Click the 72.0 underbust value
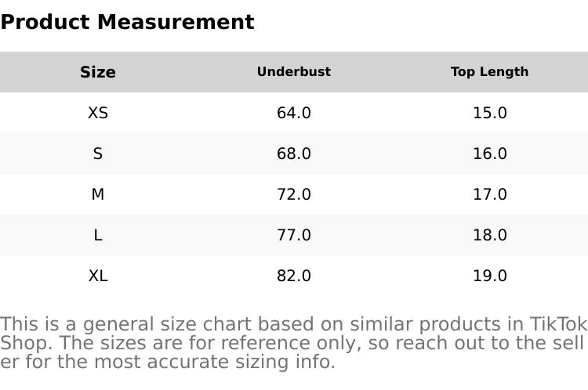 (294, 194)
